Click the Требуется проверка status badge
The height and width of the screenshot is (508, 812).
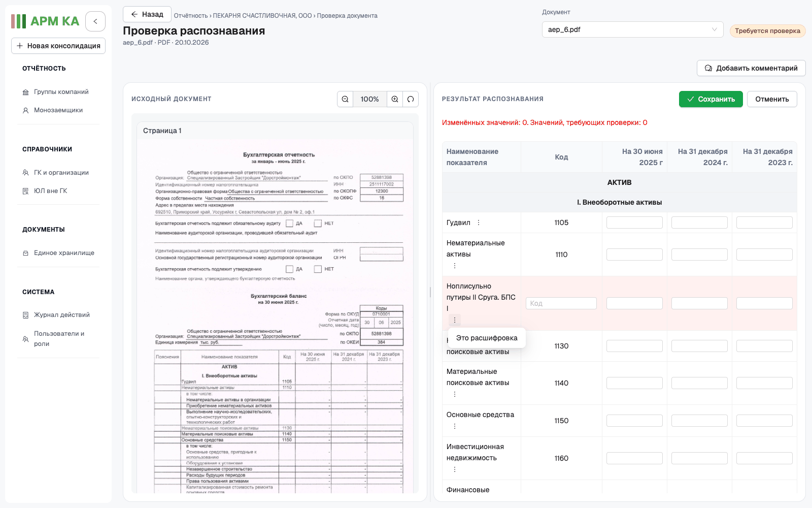point(767,31)
